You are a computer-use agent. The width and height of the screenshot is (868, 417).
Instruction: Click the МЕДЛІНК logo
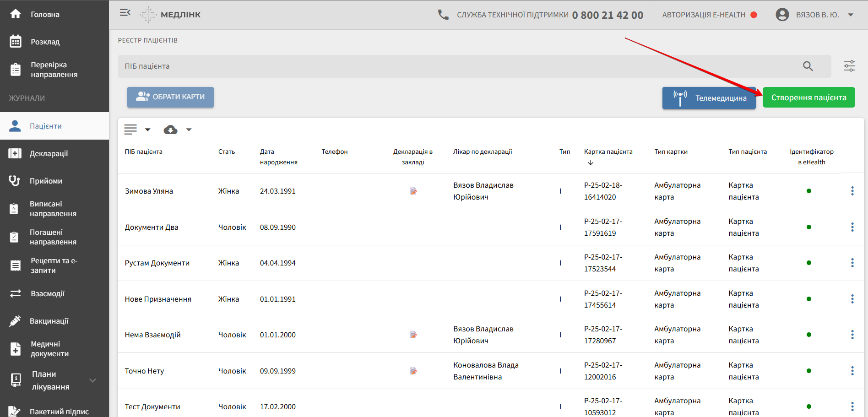(170, 15)
